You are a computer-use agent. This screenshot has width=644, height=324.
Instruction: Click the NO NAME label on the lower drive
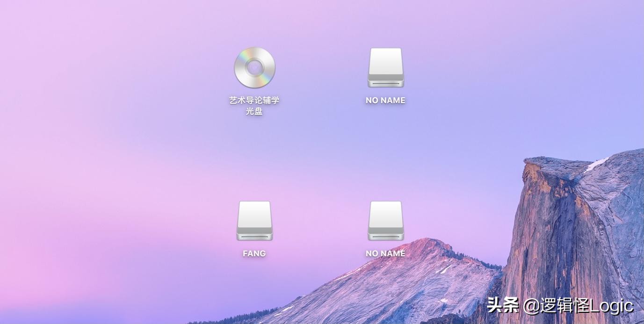[x=385, y=253]
